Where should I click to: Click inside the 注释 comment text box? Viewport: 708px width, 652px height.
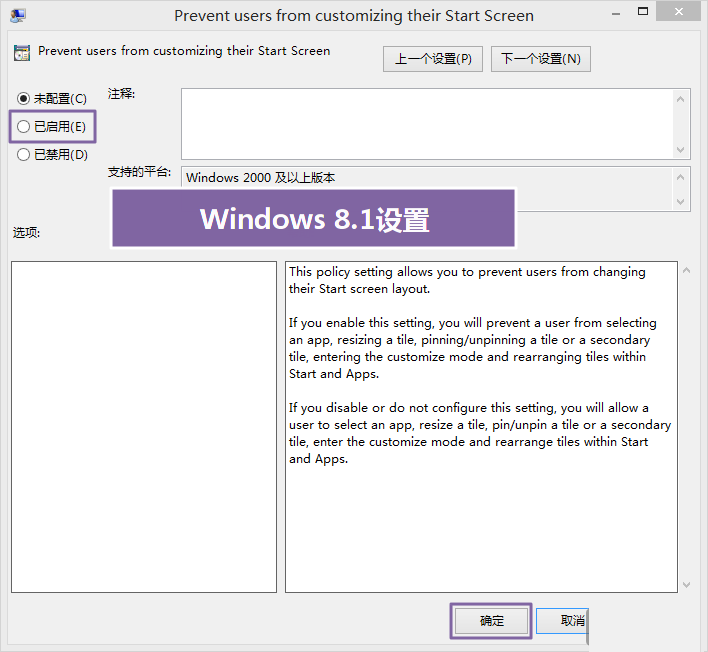[427, 124]
